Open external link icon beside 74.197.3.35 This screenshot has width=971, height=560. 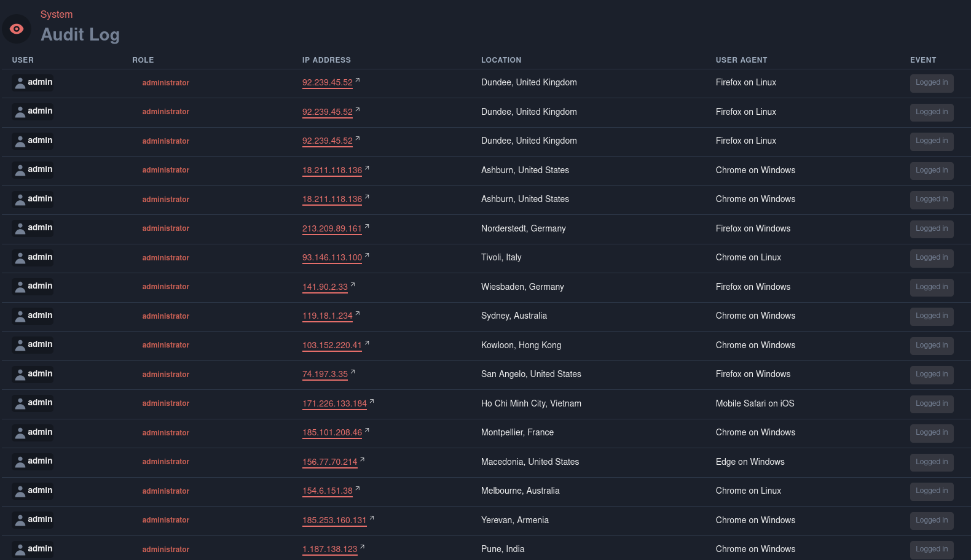(353, 372)
